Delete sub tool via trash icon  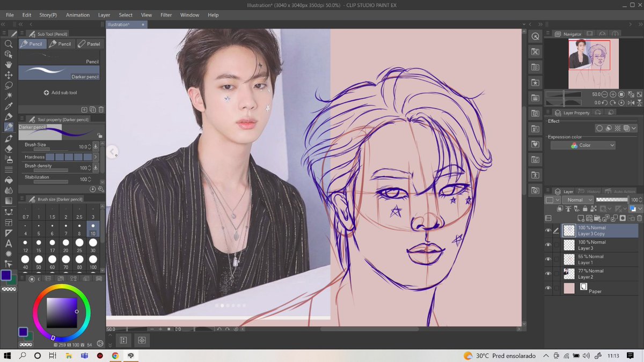pos(101,109)
